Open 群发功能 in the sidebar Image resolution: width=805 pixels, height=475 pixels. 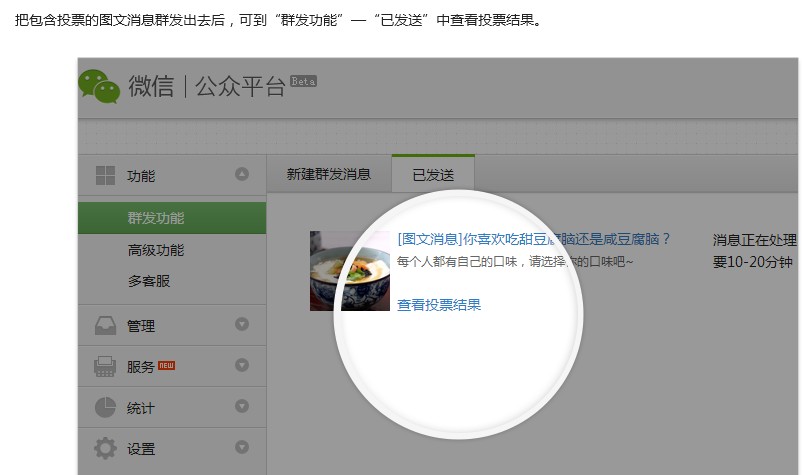pos(156,218)
